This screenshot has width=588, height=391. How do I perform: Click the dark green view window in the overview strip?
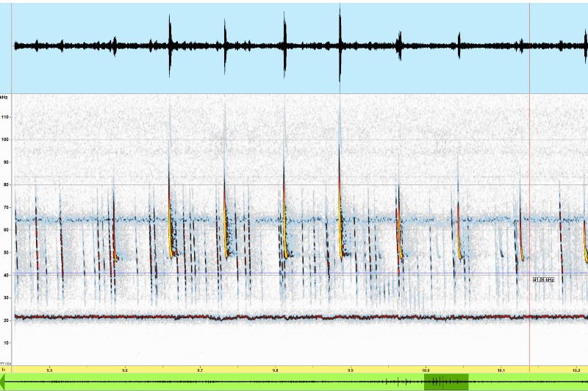[x=445, y=382]
